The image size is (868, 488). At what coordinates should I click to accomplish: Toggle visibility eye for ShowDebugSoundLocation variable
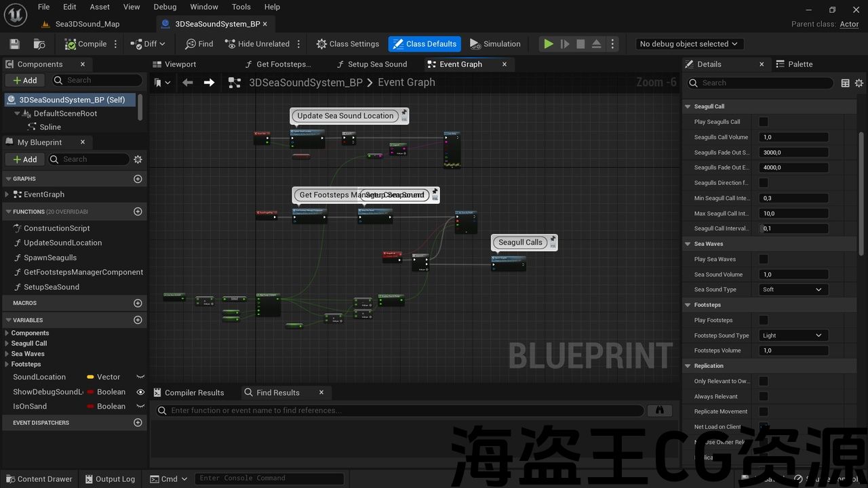pos(140,392)
